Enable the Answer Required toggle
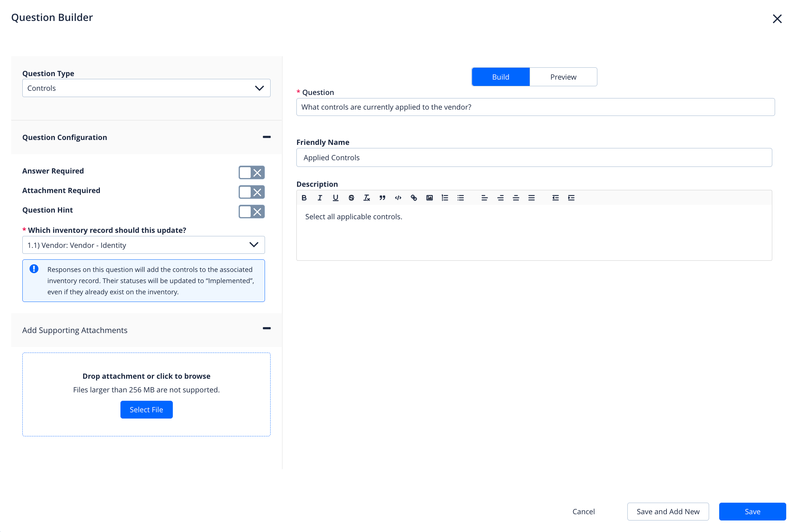Viewport: 796px width, 532px height. click(x=251, y=172)
